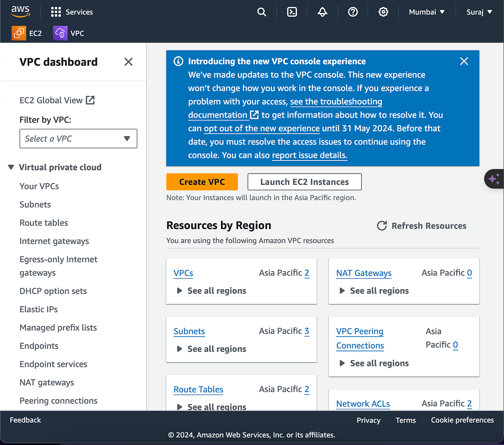This screenshot has width=504, height=445.
Task: Collapse the Virtual private cloud section
Action: (x=10, y=167)
